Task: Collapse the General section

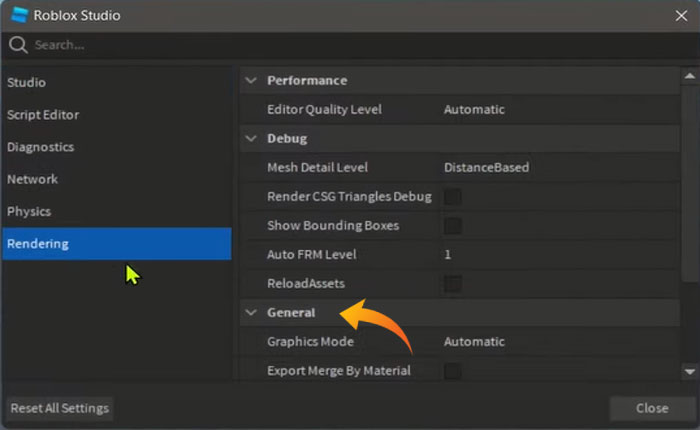Action: point(251,313)
